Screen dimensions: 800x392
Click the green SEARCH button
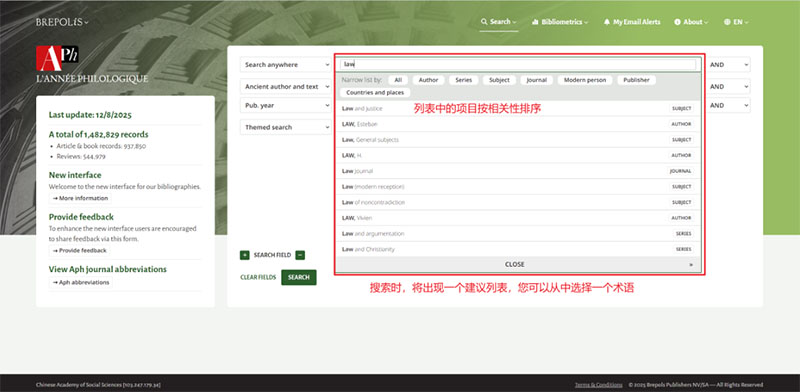pos(298,277)
